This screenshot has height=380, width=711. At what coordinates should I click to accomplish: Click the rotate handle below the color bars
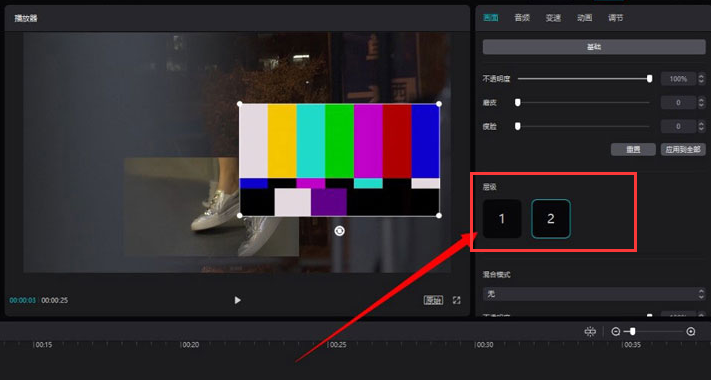pyautogui.click(x=339, y=231)
